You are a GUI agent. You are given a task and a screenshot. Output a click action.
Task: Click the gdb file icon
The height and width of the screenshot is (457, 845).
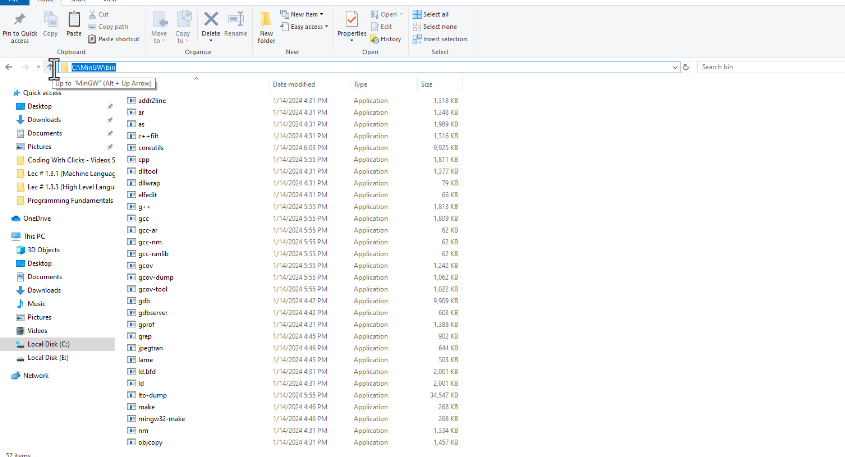(131, 301)
